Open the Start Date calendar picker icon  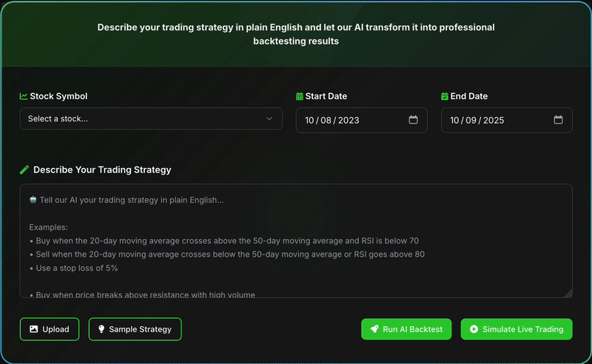(413, 120)
